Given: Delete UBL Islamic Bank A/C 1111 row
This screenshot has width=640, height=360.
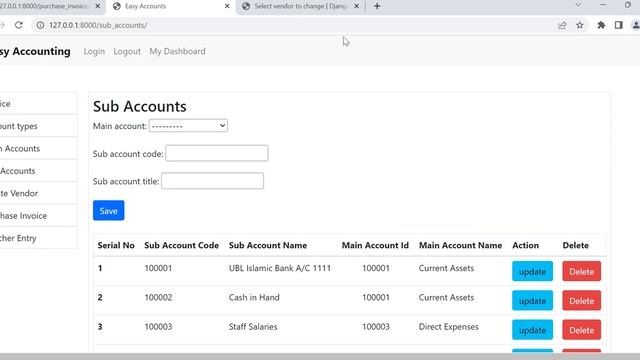Looking at the screenshot, I should point(582,271).
